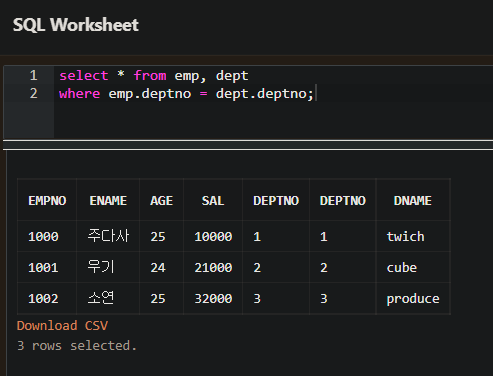Click the DNAME column header

413,201
